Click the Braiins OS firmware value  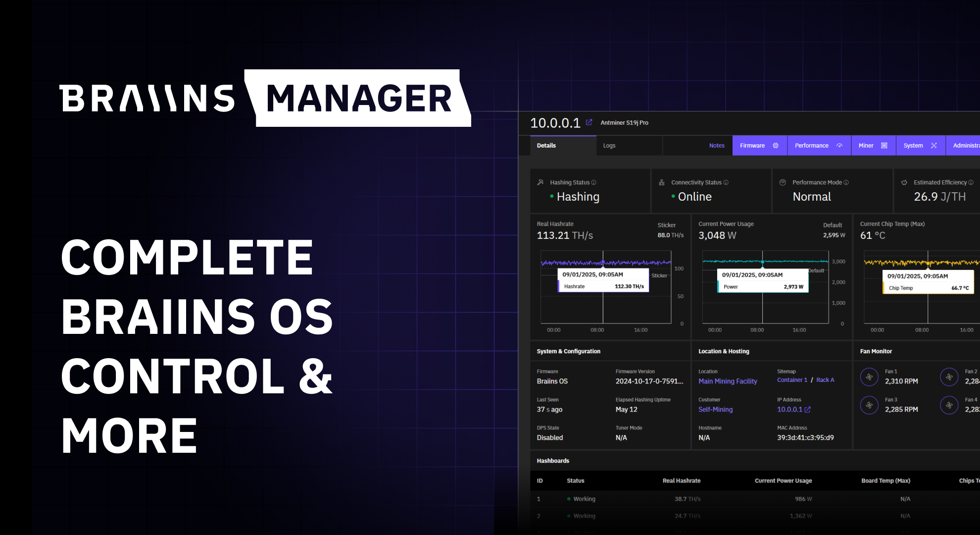point(552,381)
